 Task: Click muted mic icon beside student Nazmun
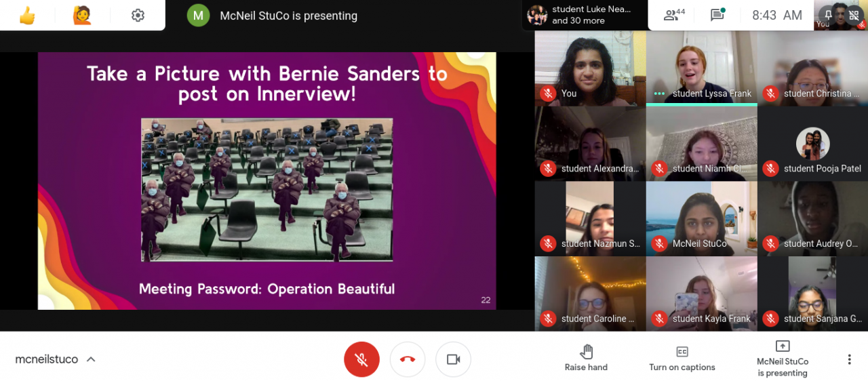[x=547, y=243]
